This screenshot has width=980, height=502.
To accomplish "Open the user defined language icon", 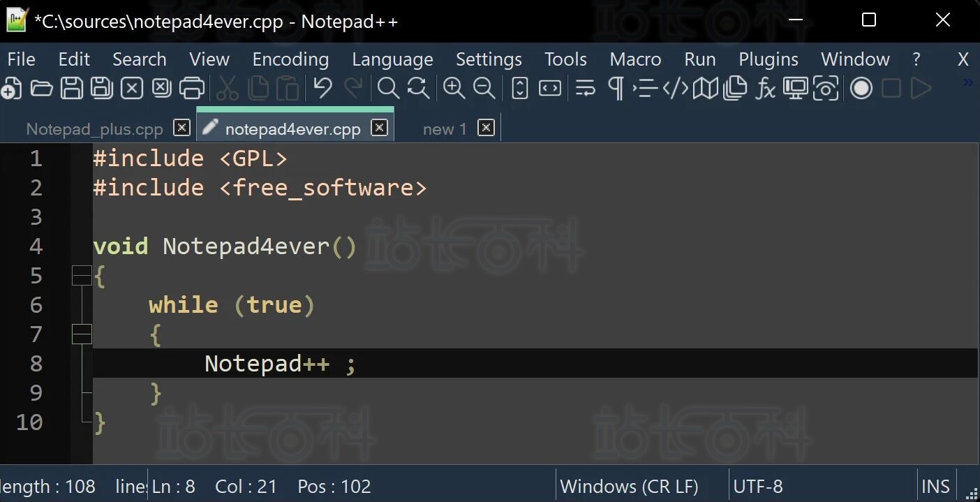I will pyautogui.click(x=675, y=89).
